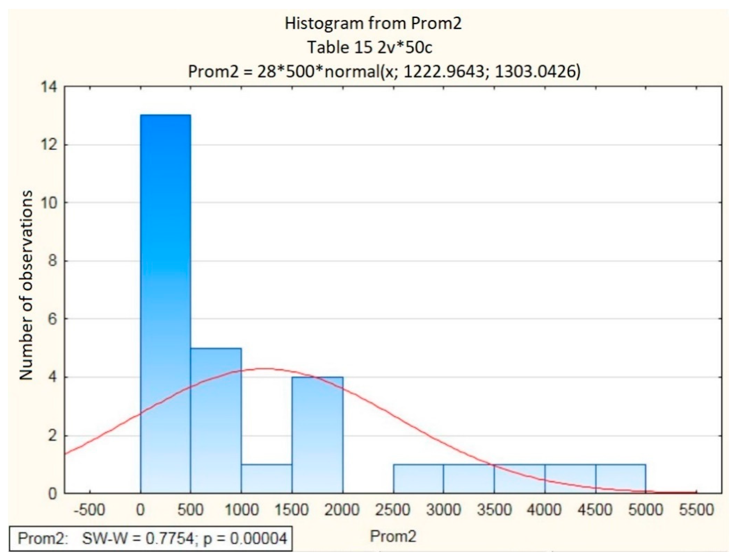738x560 pixels.
Task: Click the x-axis tick label -500
Action: coord(89,510)
